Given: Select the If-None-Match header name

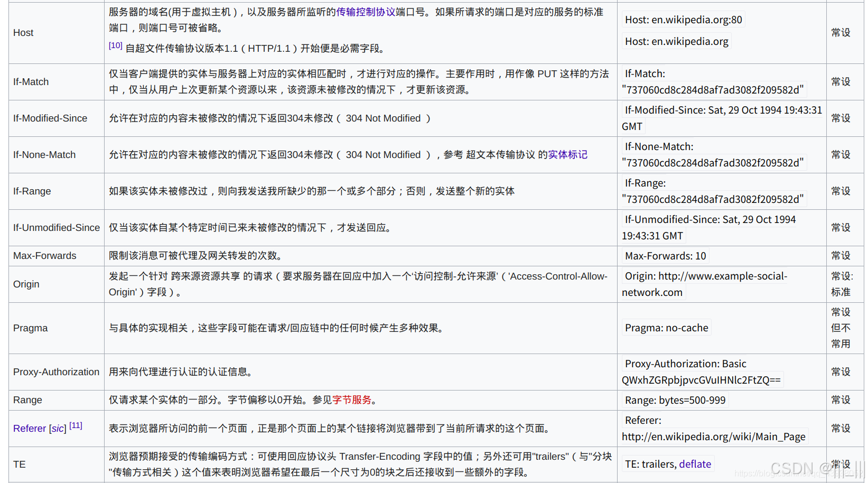Looking at the screenshot, I should pyautogui.click(x=44, y=155).
